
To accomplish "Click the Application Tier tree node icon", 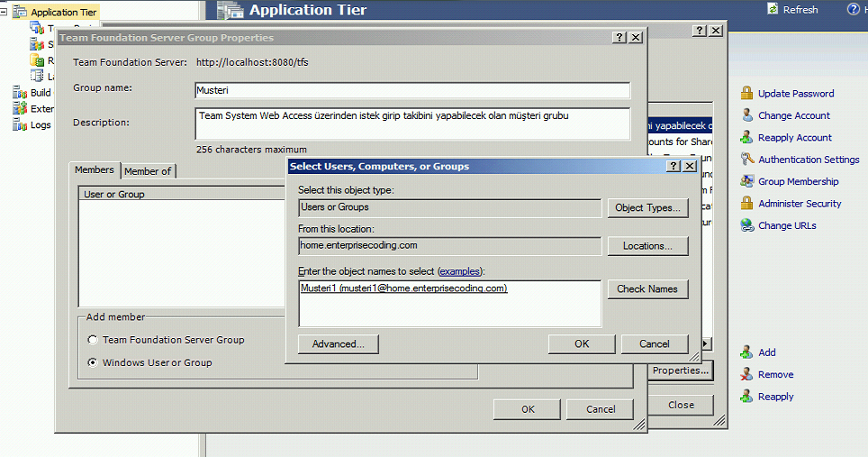I will tap(20, 12).
